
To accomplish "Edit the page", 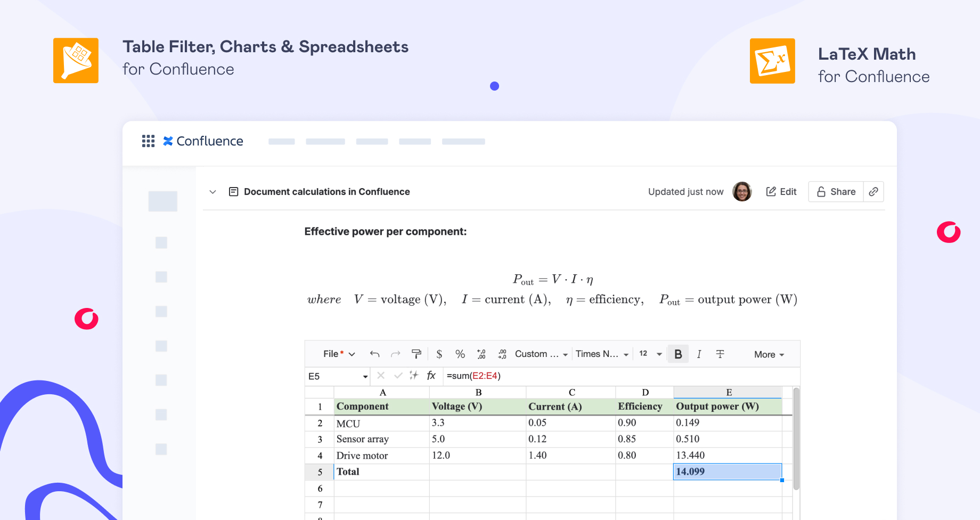I will (x=781, y=192).
